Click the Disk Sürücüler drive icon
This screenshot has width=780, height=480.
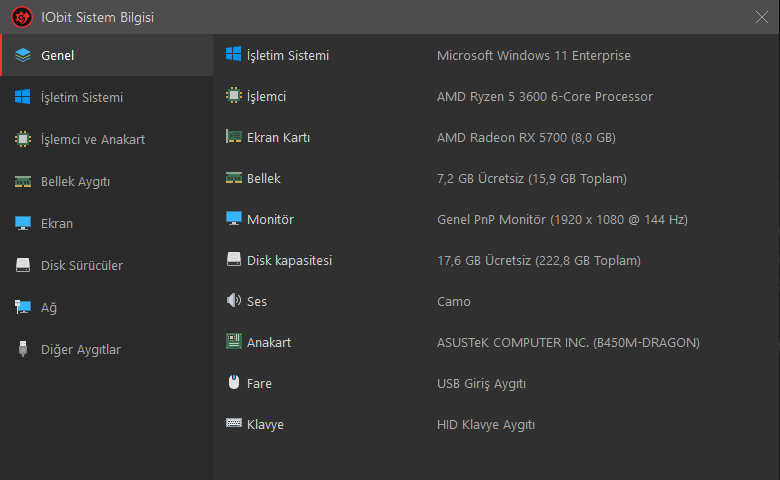click(x=23, y=265)
